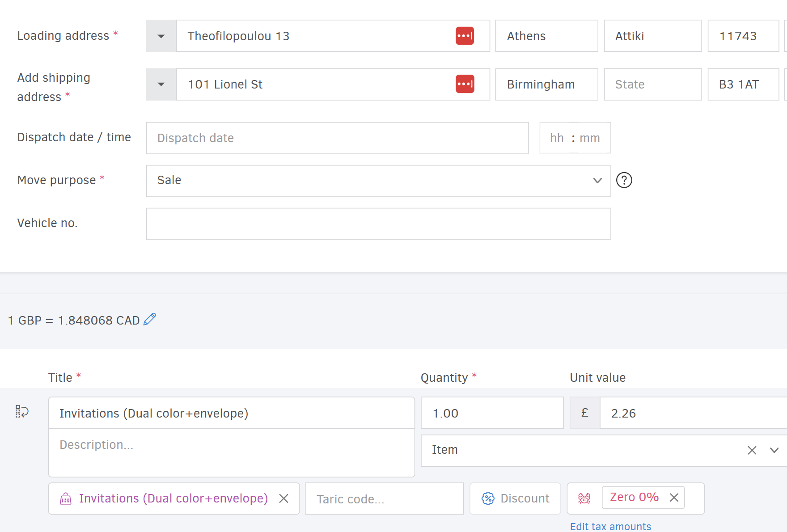The height and width of the screenshot is (532, 787).
Task: Click the £ currency symbol addon
Action: pos(585,413)
